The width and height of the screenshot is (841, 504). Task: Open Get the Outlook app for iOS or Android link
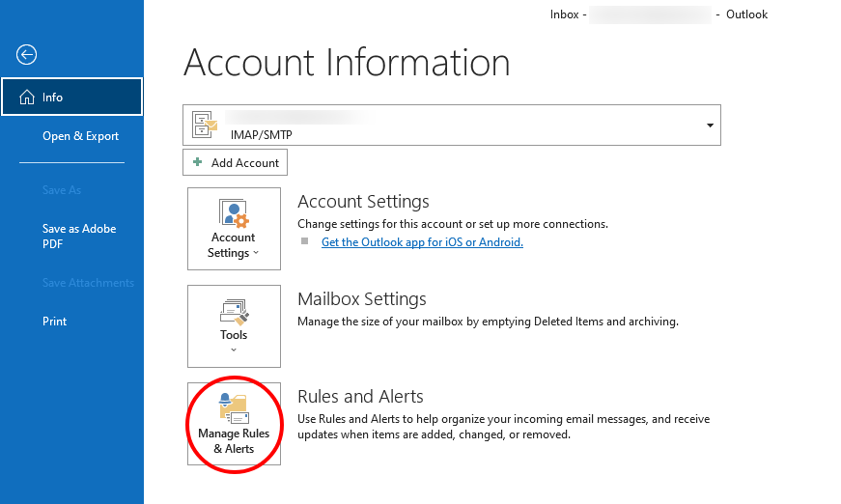click(x=422, y=242)
